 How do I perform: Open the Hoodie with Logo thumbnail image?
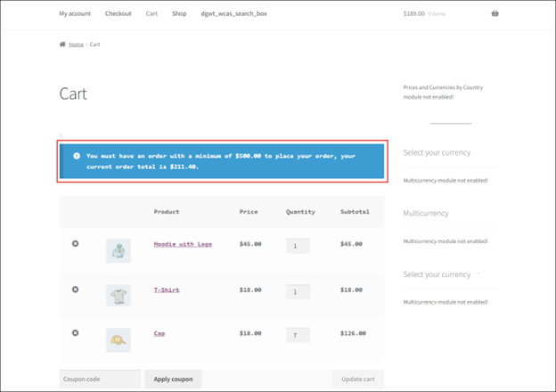point(119,250)
